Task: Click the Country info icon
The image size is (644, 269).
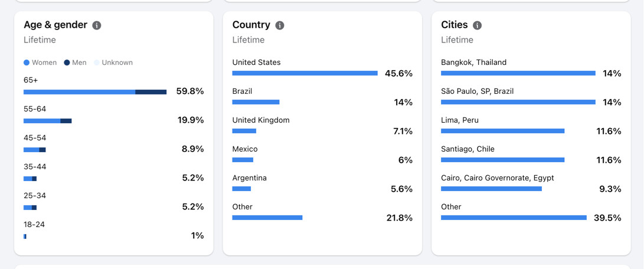Action: point(280,25)
